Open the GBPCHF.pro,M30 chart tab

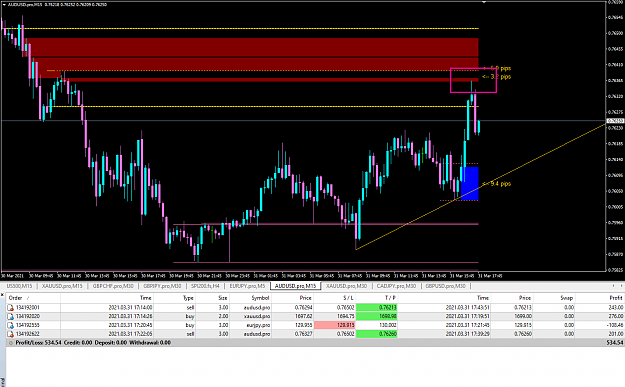click(x=113, y=286)
